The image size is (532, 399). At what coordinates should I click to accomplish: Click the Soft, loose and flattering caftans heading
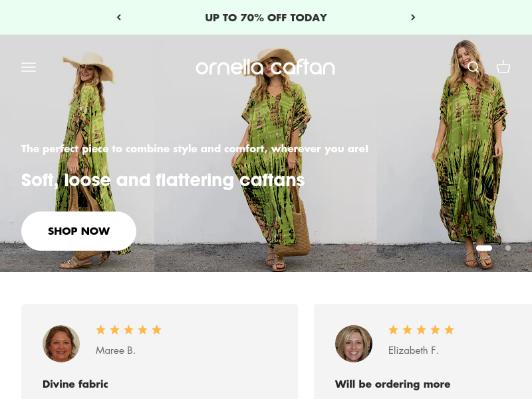[x=163, y=180]
